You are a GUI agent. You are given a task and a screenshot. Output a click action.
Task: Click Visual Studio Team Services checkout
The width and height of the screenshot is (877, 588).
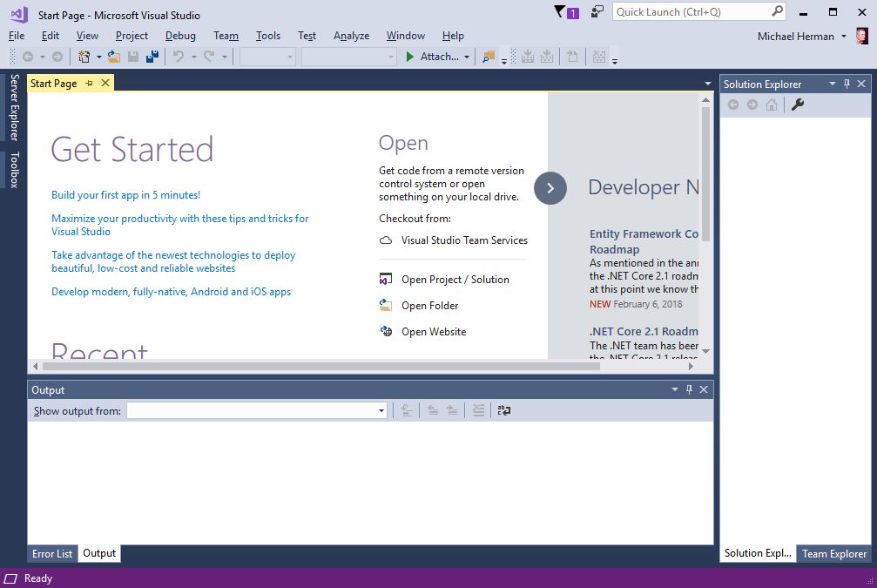click(x=454, y=240)
